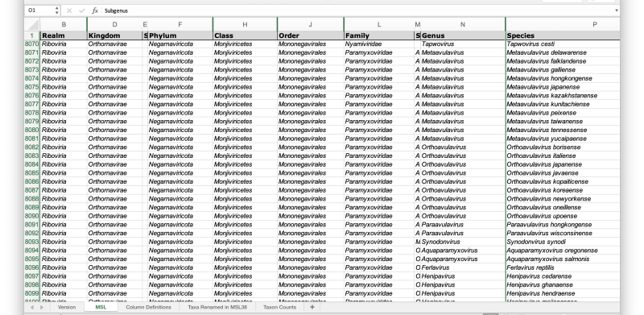
Task: Select column H header
Action: [245, 25]
